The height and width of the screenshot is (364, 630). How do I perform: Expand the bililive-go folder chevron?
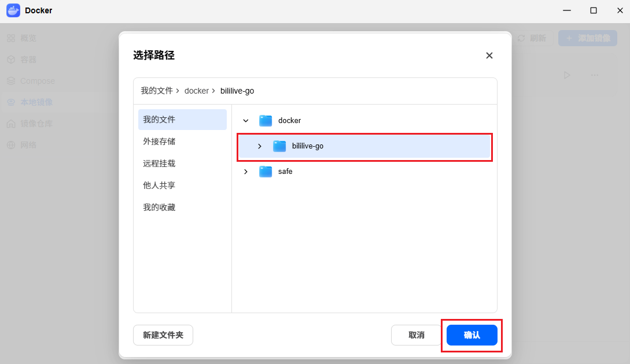(260, 146)
